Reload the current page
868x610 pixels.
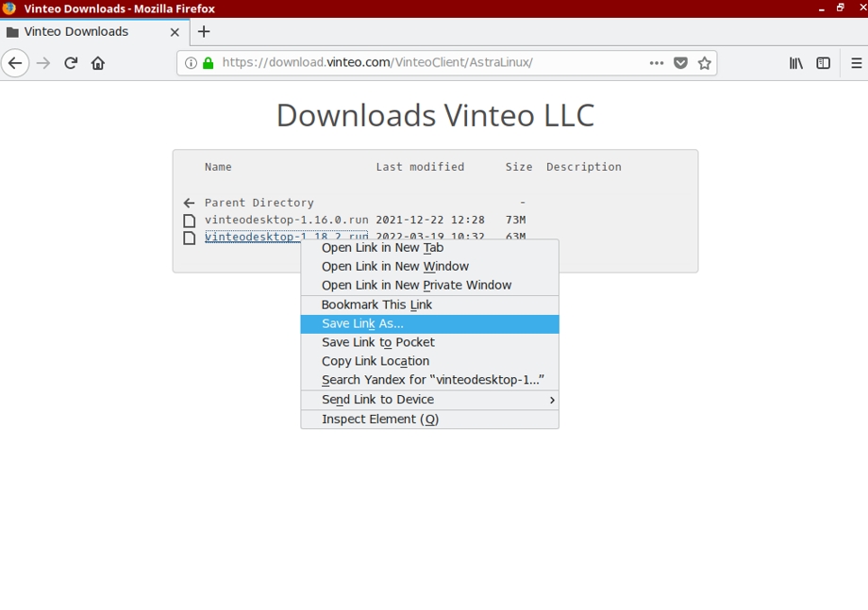tap(71, 63)
